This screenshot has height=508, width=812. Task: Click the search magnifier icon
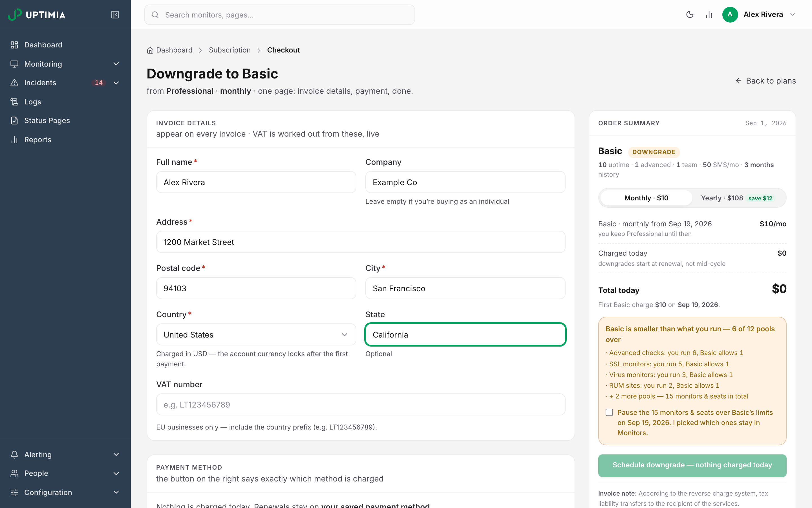(x=155, y=15)
